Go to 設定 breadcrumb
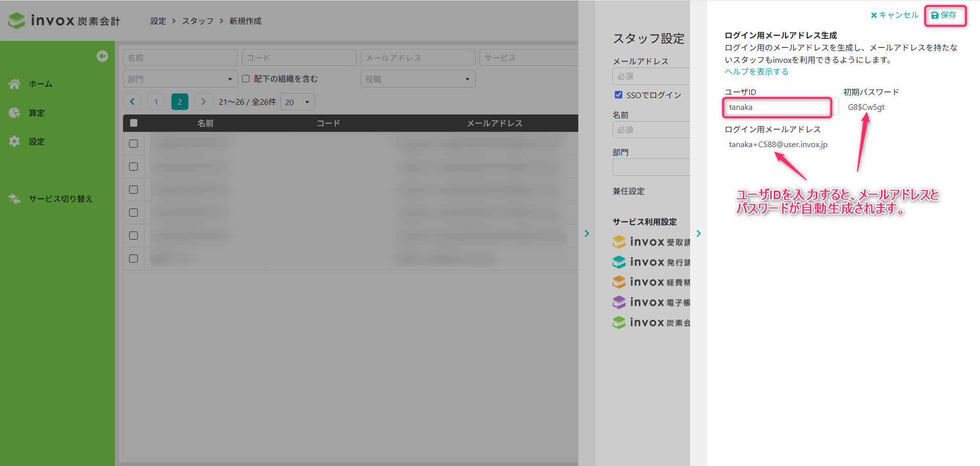The width and height of the screenshot is (980, 466). pos(158,21)
